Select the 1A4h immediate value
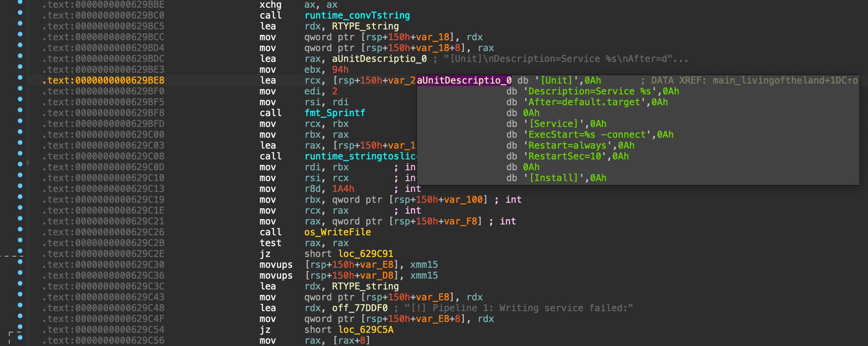The width and height of the screenshot is (868, 346). [x=343, y=189]
